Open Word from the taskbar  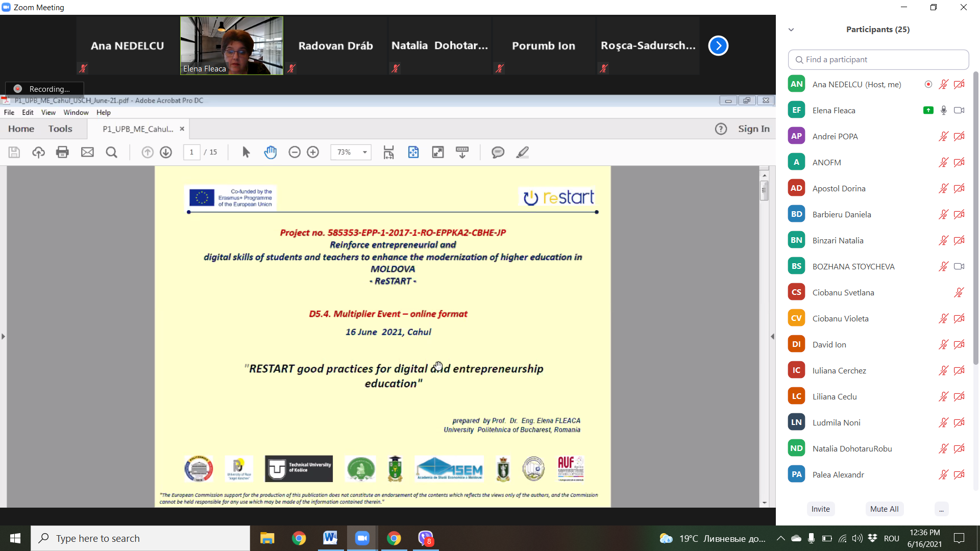[x=330, y=538]
